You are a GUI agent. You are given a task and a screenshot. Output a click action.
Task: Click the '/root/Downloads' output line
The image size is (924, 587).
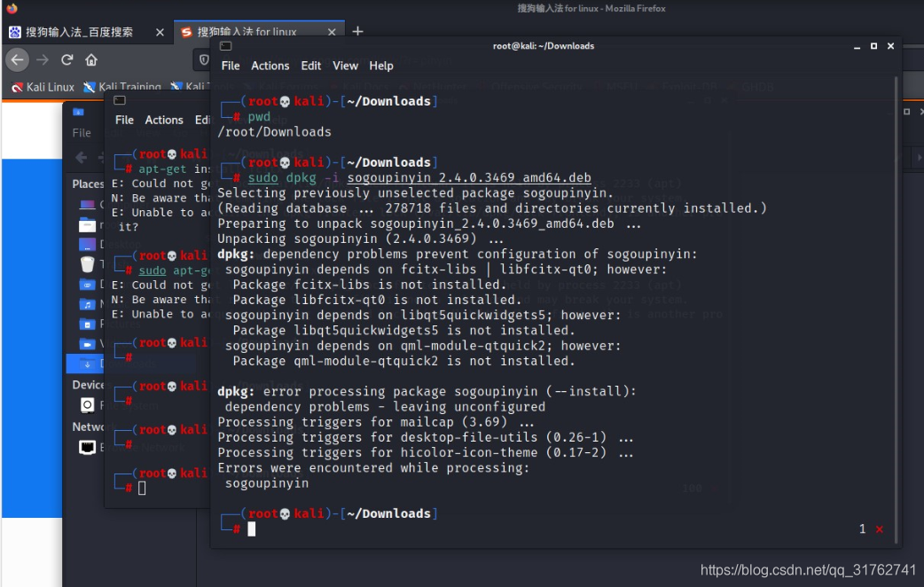pos(275,132)
